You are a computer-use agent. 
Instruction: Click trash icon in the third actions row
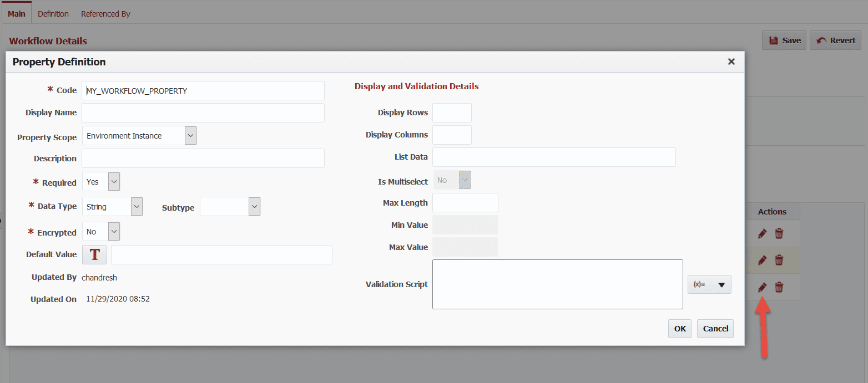[779, 287]
